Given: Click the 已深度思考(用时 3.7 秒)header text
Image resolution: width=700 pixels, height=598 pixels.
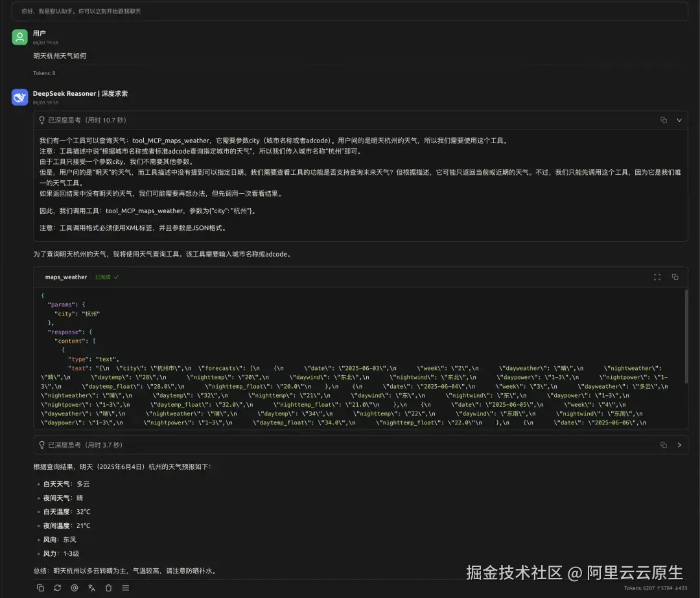Looking at the screenshot, I should coord(86,445).
